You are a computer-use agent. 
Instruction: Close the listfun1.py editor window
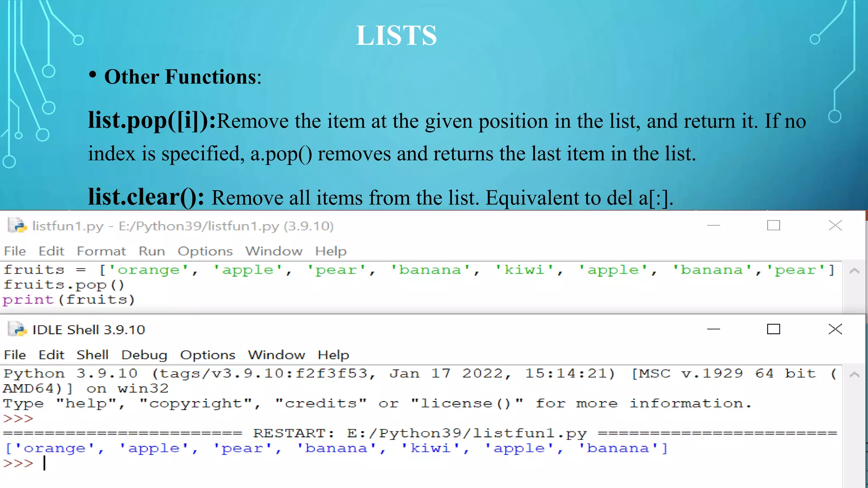[x=835, y=225]
